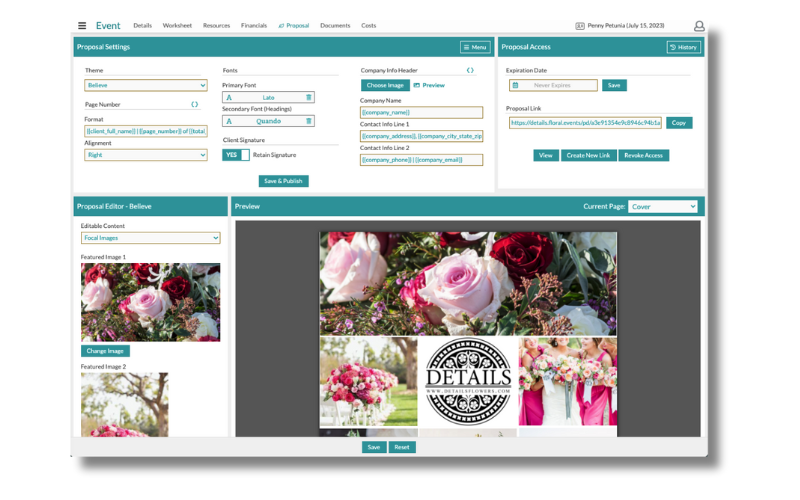The image size is (800, 500).
Task: Open the Worksheet tab
Action: pyautogui.click(x=177, y=26)
